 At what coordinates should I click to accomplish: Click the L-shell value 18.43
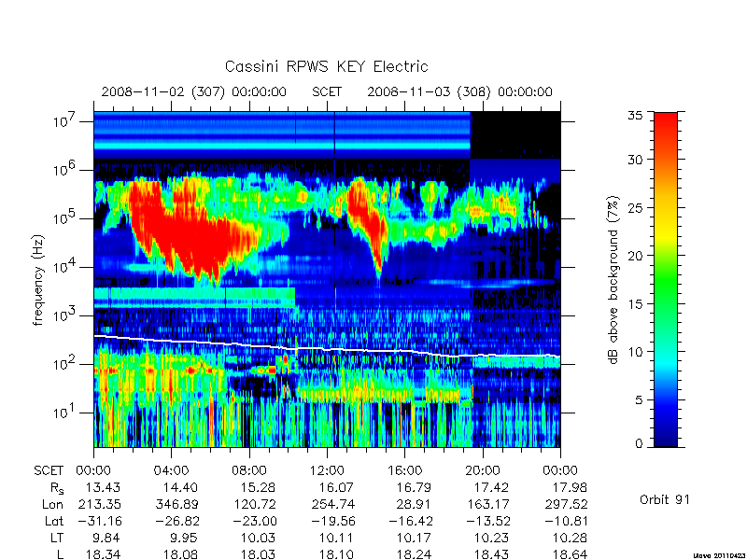point(492,554)
